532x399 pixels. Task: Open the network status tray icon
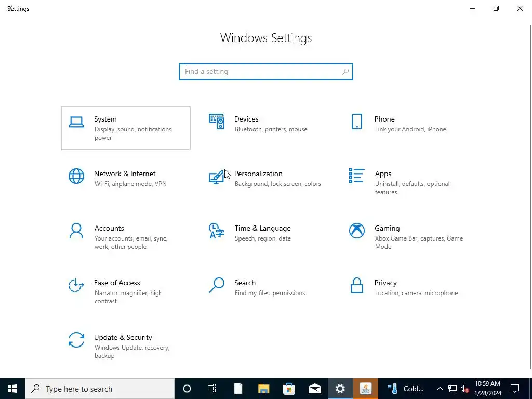coord(453,389)
